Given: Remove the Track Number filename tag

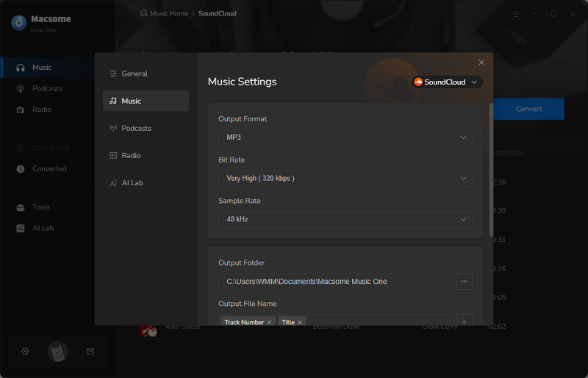Looking at the screenshot, I should pyautogui.click(x=269, y=322).
